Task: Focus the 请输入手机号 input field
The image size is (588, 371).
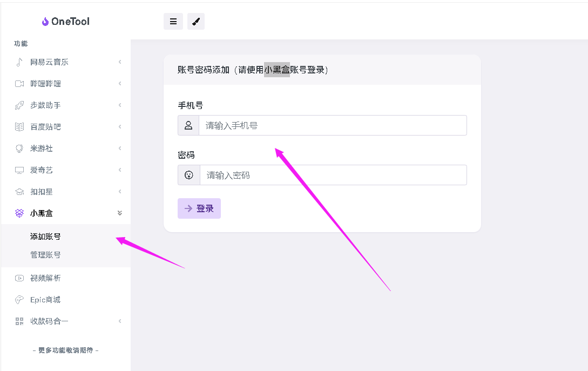Action: point(333,125)
